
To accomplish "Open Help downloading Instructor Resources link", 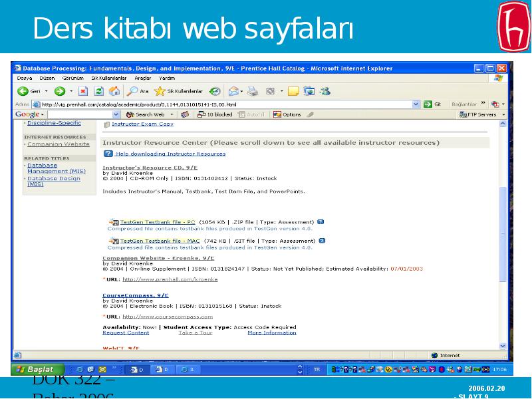I will coord(170,154).
